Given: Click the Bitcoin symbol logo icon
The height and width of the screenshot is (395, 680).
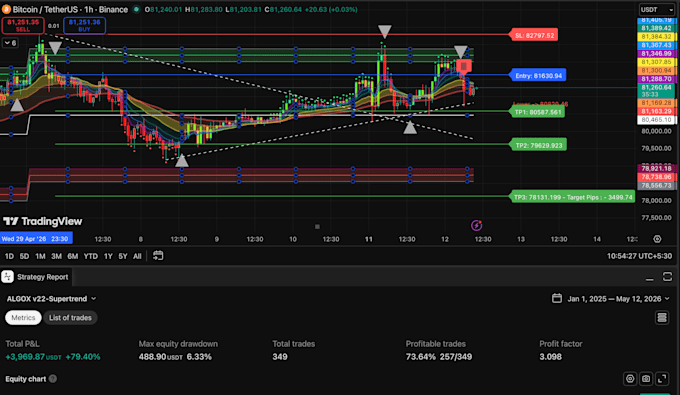Looking at the screenshot, I should pos(6,10).
